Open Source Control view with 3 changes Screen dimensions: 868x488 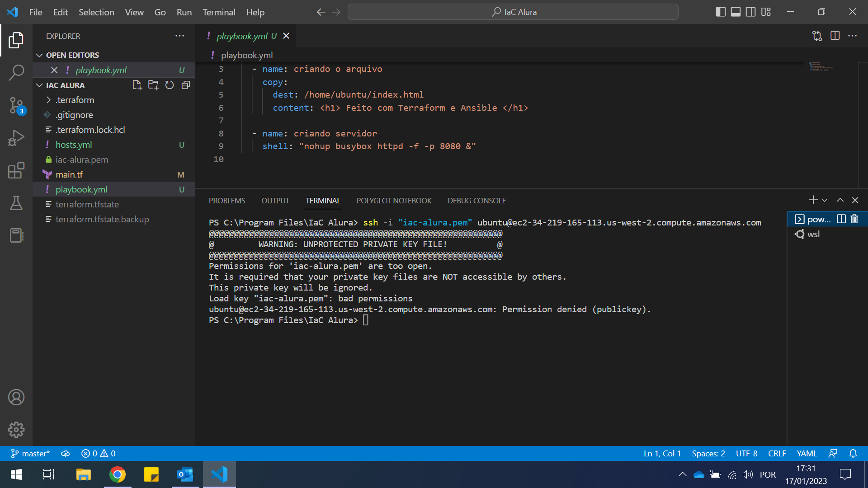16,106
